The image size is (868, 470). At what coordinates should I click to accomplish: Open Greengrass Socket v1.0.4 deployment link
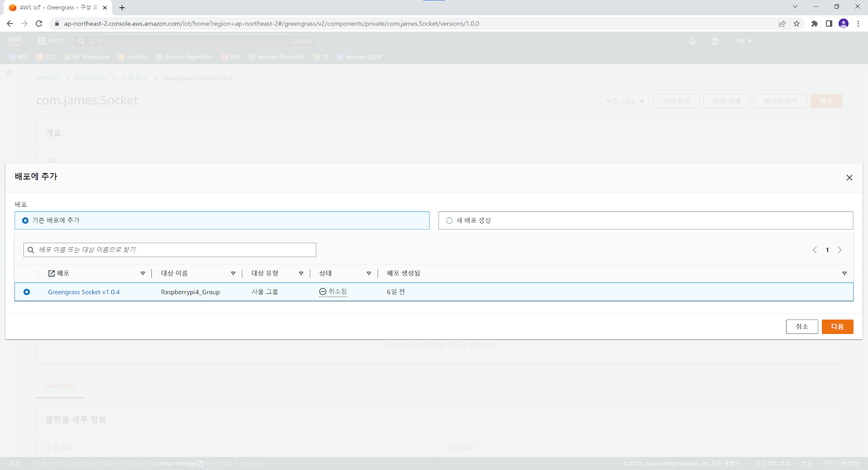(x=84, y=292)
